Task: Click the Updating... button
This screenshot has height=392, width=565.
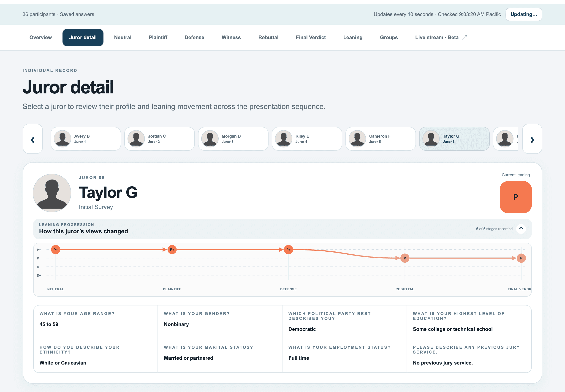Action: coord(524,14)
